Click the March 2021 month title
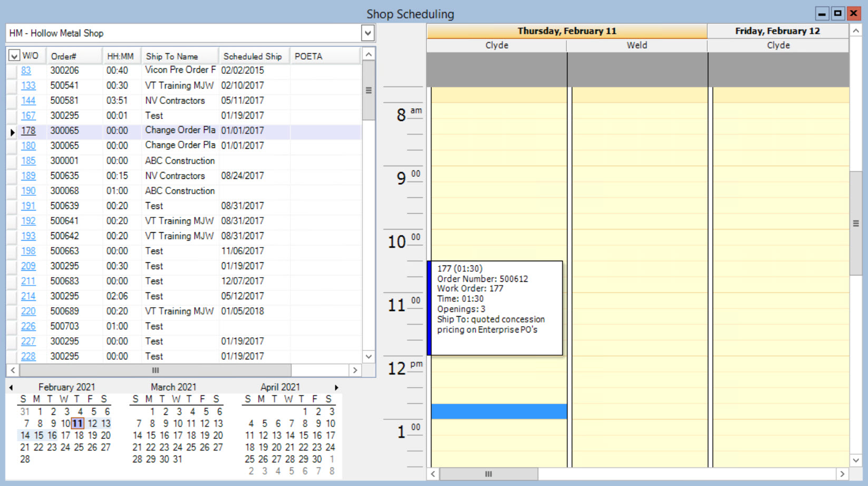This screenshot has height=486, width=868. [x=173, y=387]
